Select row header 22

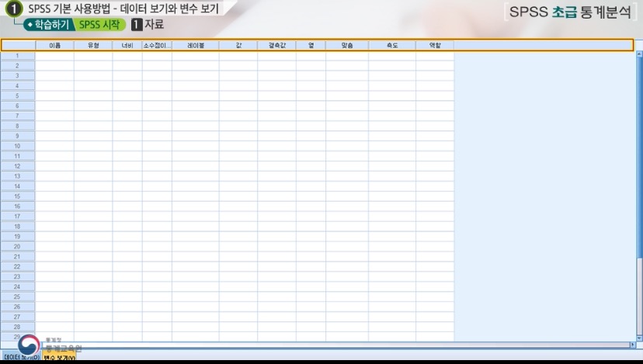[x=18, y=266]
